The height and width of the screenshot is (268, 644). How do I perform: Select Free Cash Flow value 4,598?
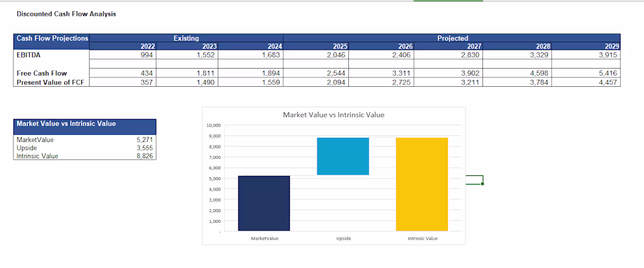point(518,73)
